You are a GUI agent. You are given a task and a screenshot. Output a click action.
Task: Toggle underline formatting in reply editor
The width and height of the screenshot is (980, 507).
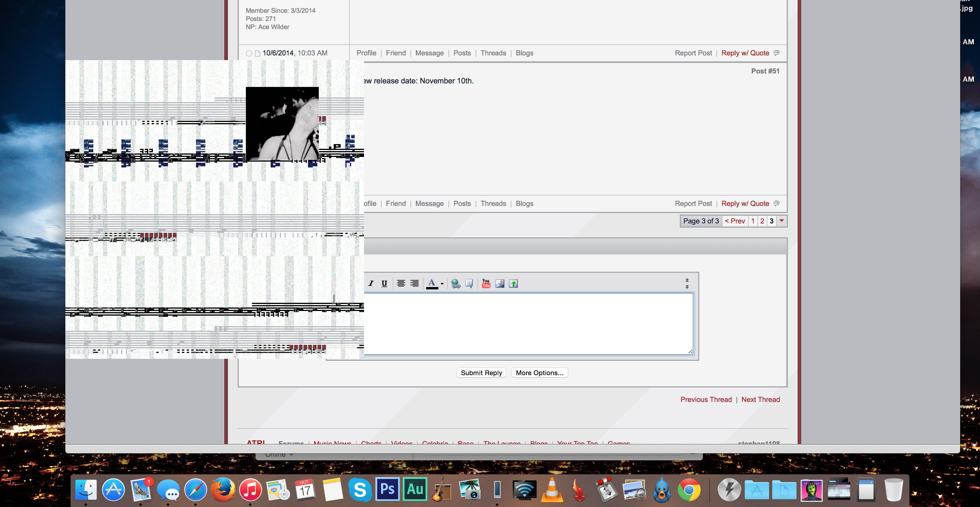pyautogui.click(x=384, y=284)
